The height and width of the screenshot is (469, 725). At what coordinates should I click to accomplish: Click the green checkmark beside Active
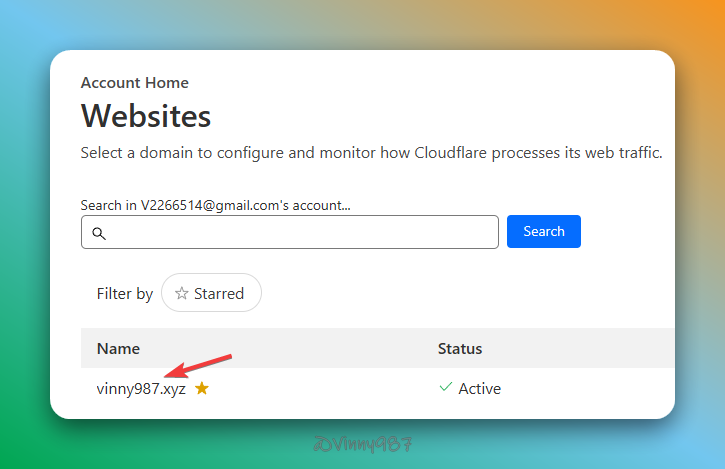point(445,388)
